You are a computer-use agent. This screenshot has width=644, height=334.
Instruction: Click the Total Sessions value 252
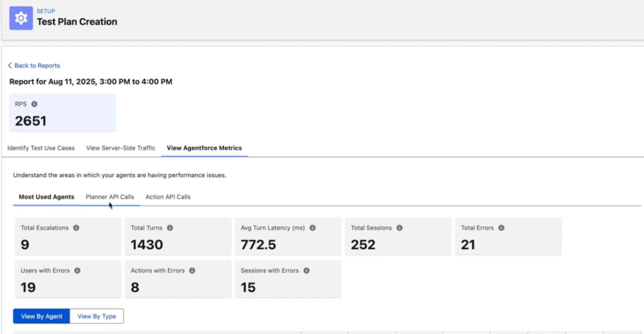point(363,245)
